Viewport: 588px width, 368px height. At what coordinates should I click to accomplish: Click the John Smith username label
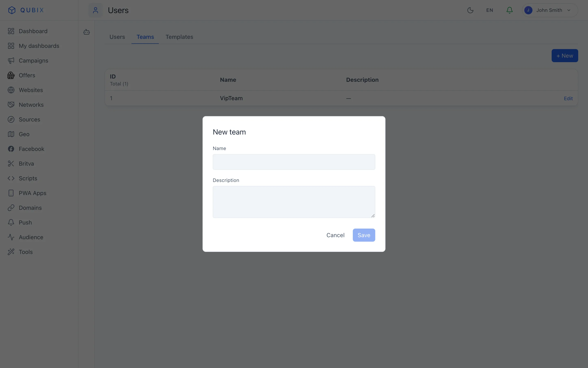point(549,10)
